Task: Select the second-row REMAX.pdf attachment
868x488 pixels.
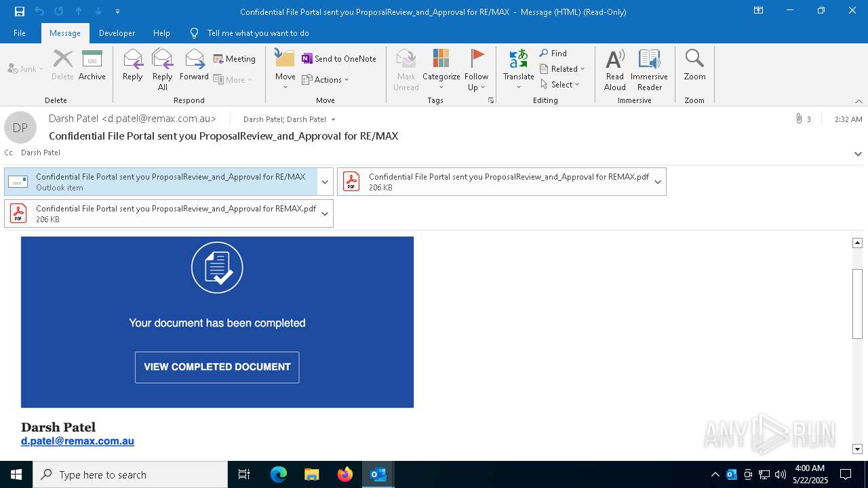Action: tap(161, 213)
